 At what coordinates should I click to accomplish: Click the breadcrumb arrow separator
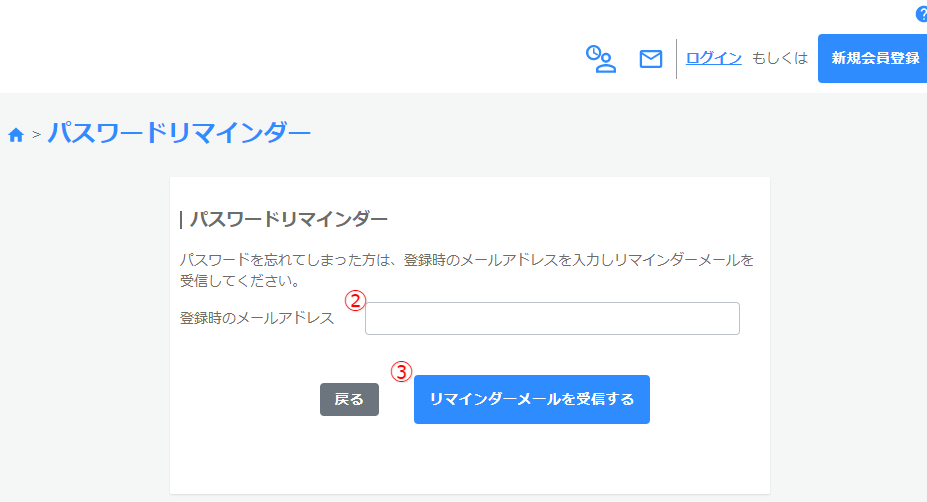tap(36, 135)
